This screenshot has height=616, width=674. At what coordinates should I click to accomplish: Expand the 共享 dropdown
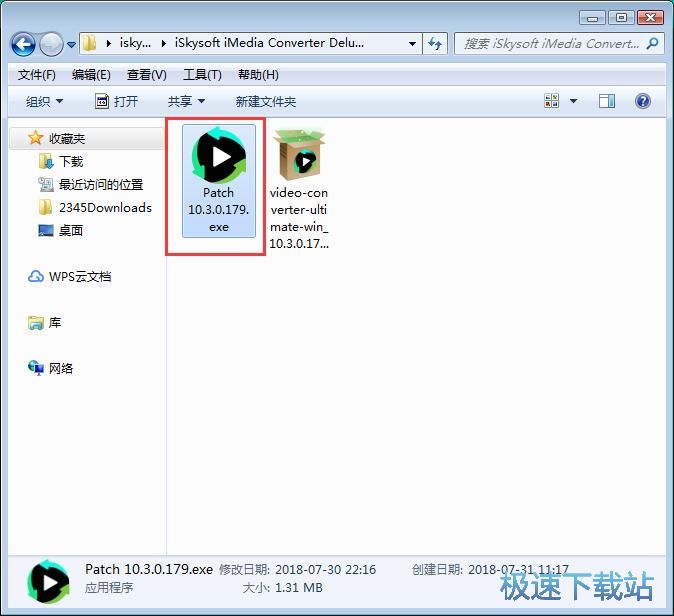pyautogui.click(x=186, y=101)
